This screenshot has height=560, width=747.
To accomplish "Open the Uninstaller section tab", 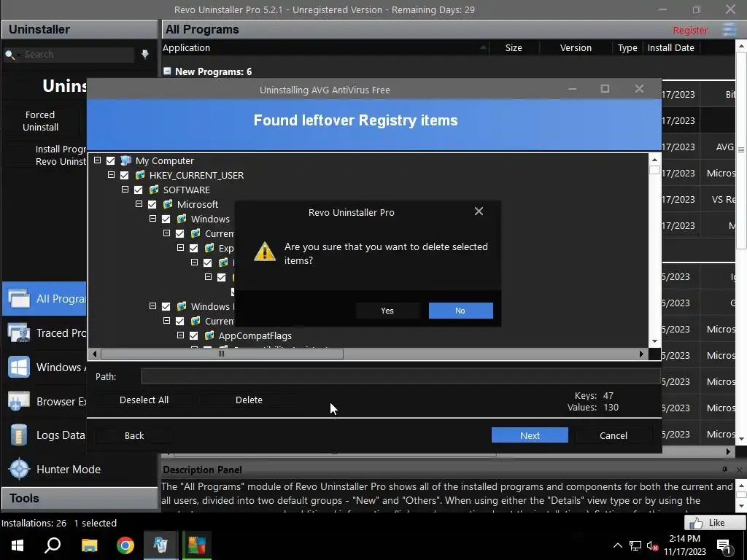I will pos(79,29).
